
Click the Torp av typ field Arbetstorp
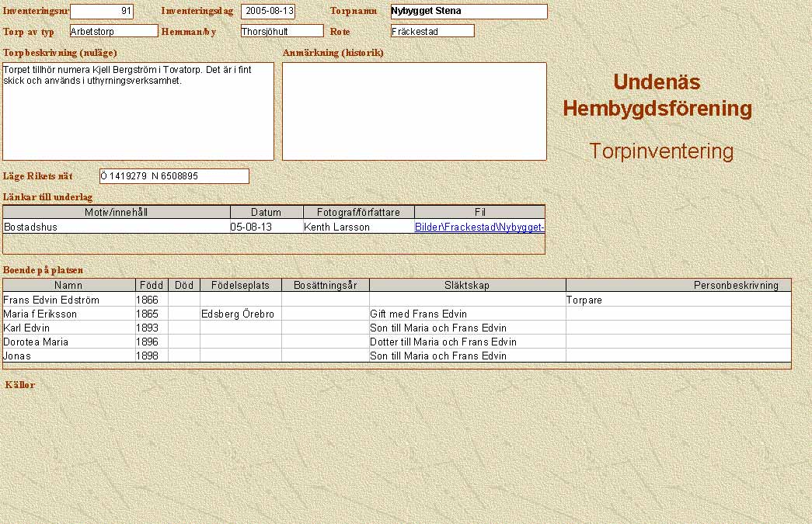click(113, 31)
